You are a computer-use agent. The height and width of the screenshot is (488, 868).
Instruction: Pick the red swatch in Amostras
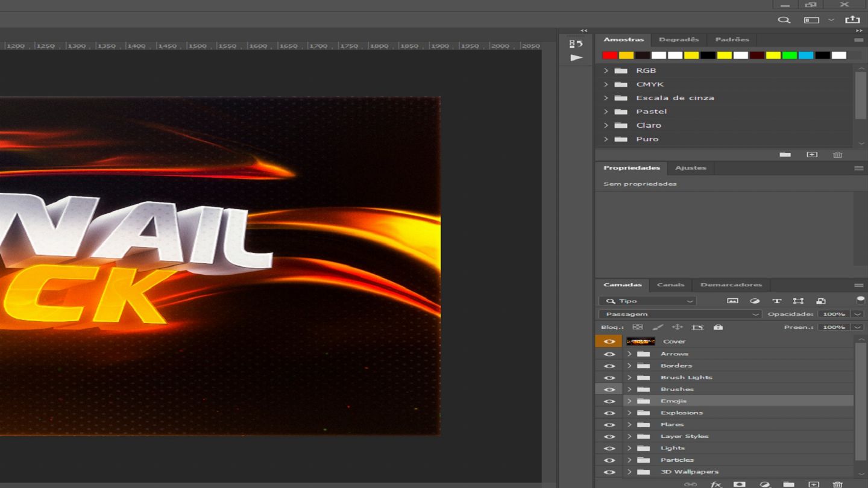(609, 55)
